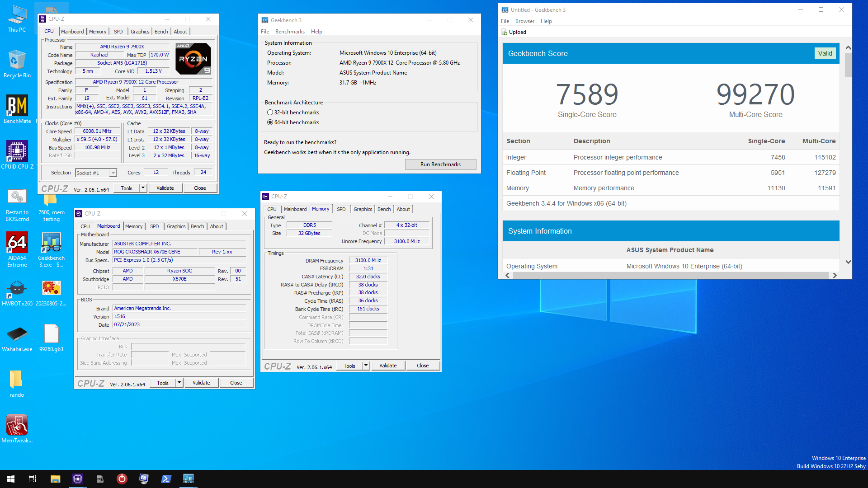Open Task View on the taskbar

pyautogui.click(x=33, y=479)
